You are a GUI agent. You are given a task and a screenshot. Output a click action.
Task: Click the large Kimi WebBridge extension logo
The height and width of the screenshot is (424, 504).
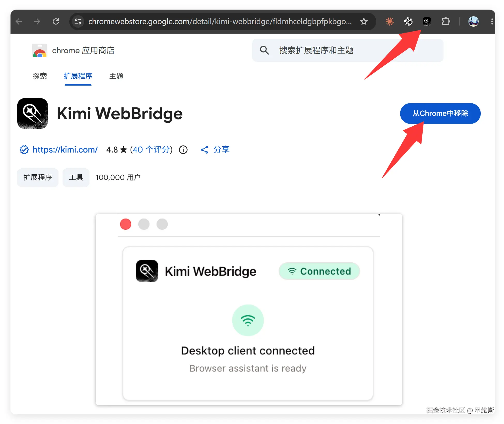point(33,113)
